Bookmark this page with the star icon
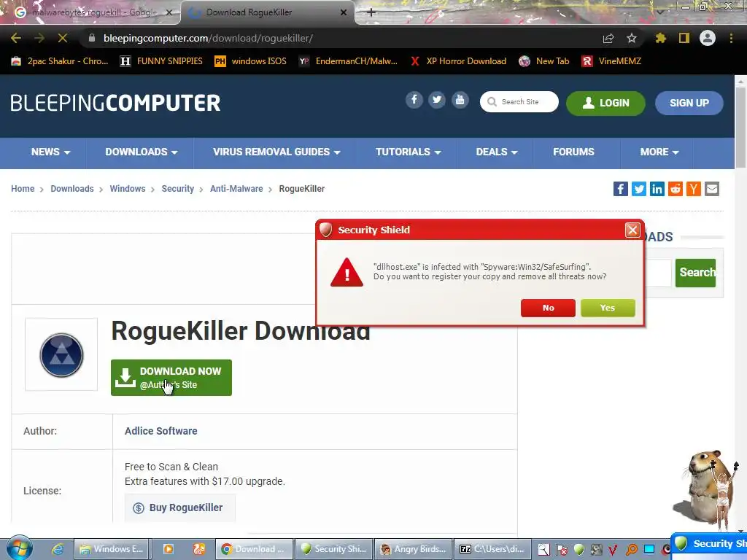Viewport: 747px width, 560px height. click(x=632, y=38)
